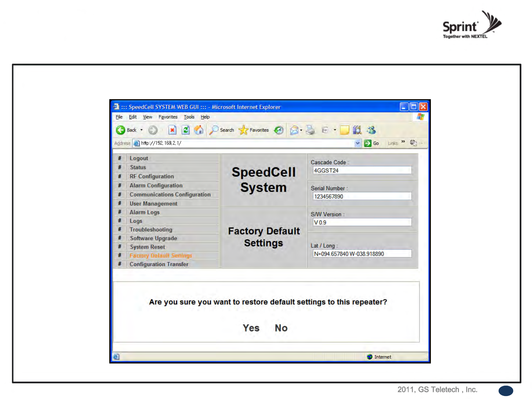
Task: Open the address bar dropdown list
Action: point(358,143)
